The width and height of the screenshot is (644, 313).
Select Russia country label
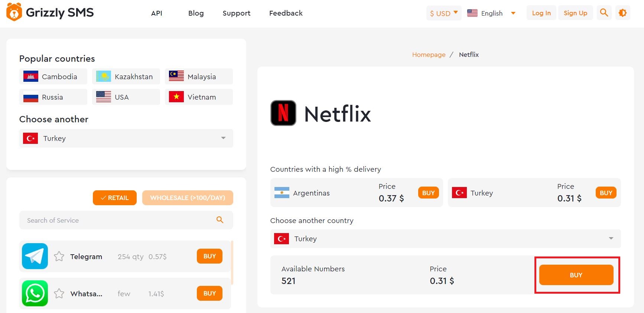tap(52, 97)
